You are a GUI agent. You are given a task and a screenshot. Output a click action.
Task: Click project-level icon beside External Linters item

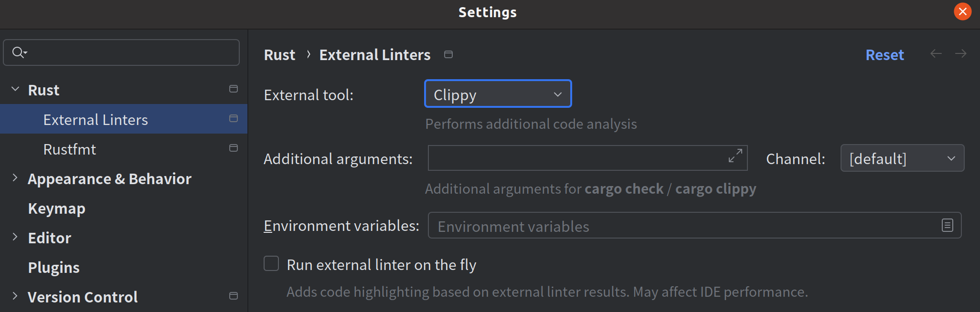[x=234, y=118]
